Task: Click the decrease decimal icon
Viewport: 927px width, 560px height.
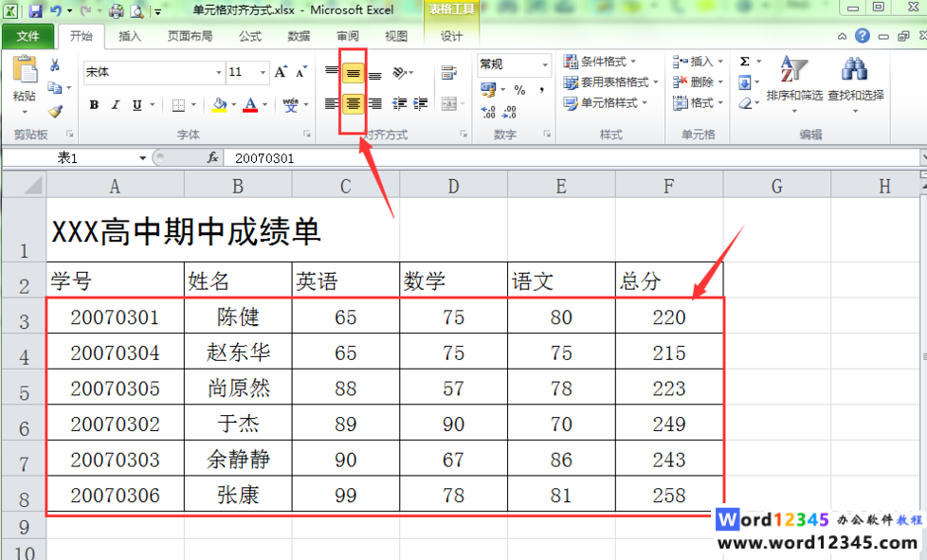Action: pyautogui.click(x=509, y=112)
